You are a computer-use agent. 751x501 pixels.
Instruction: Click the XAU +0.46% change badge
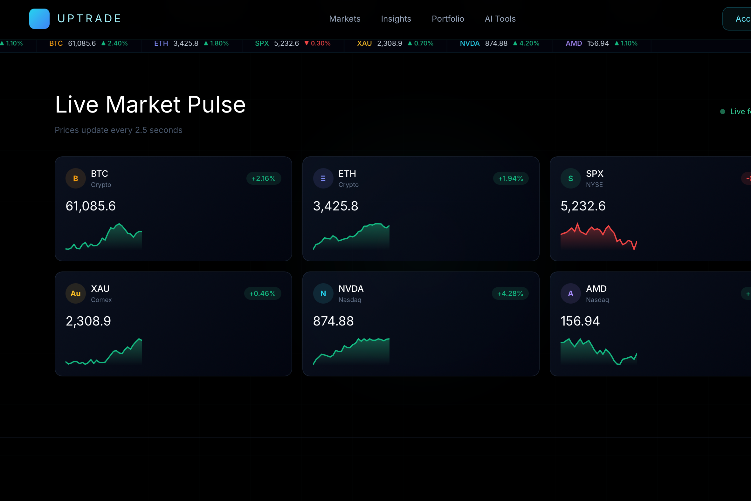coord(262,294)
